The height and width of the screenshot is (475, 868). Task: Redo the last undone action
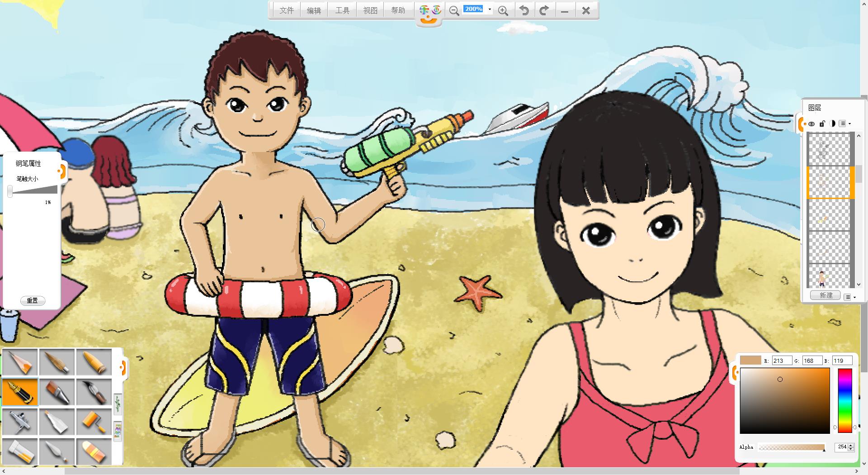pos(544,10)
